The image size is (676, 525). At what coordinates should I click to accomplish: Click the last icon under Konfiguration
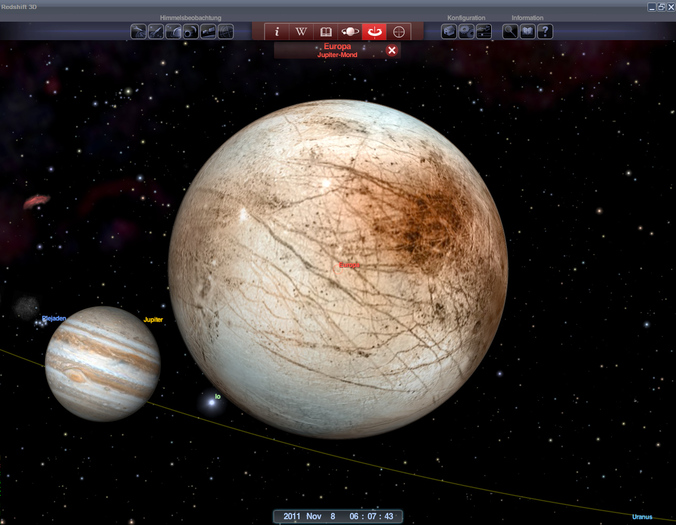point(484,32)
